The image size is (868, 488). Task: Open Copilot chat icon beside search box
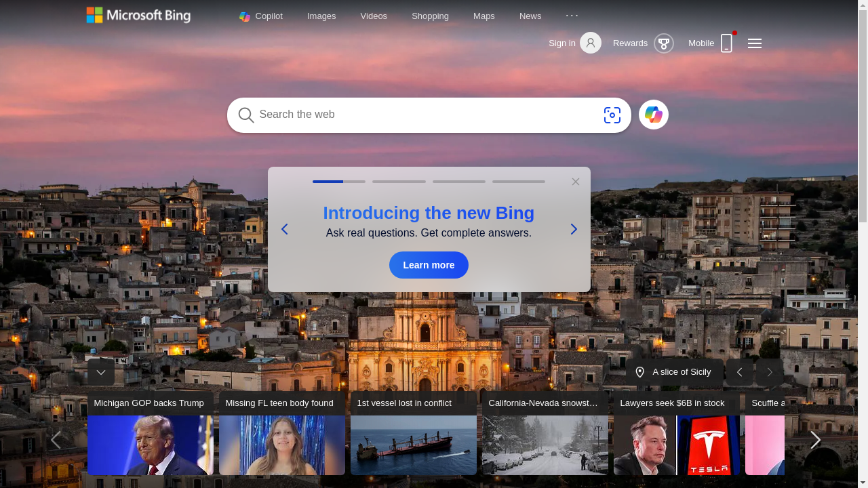coord(653,115)
